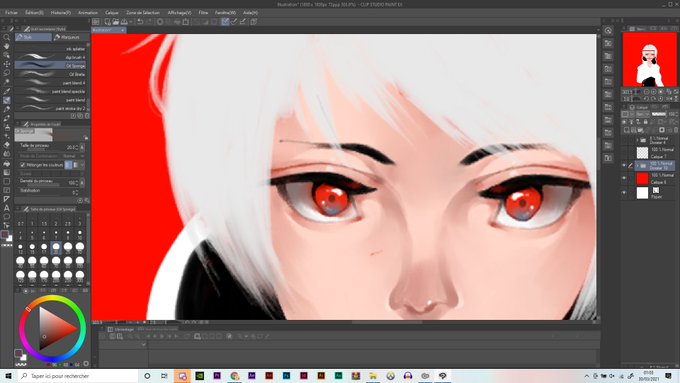This screenshot has height=383, width=680.
Task: Click the Windows Start button
Action: pyautogui.click(x=8, y=376)
